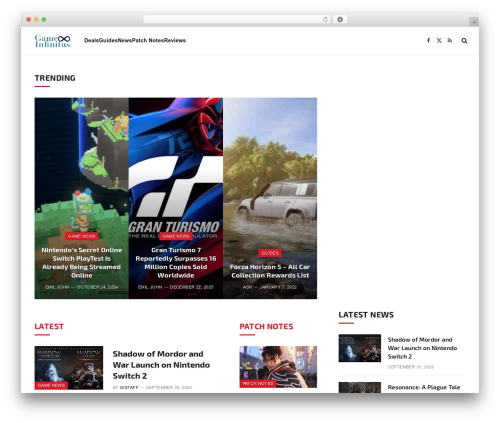
Task: Click the Patch Notes article thumbnail
Action: coord(278,367)
